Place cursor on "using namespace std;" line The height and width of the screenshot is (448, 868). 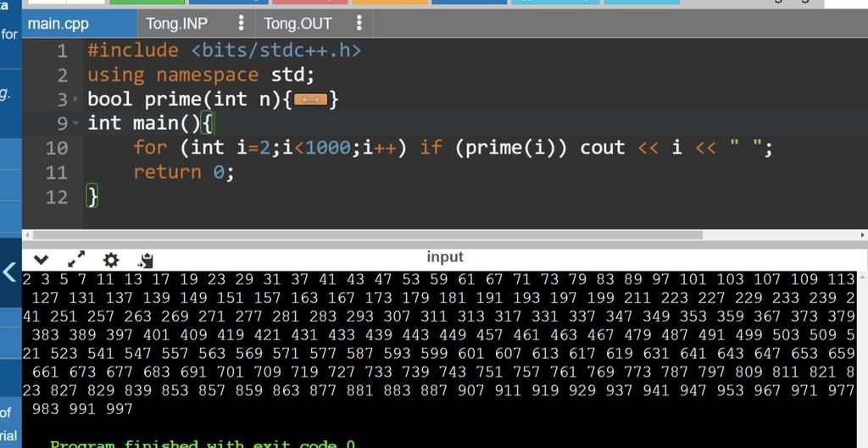click(x=201, y=75)
